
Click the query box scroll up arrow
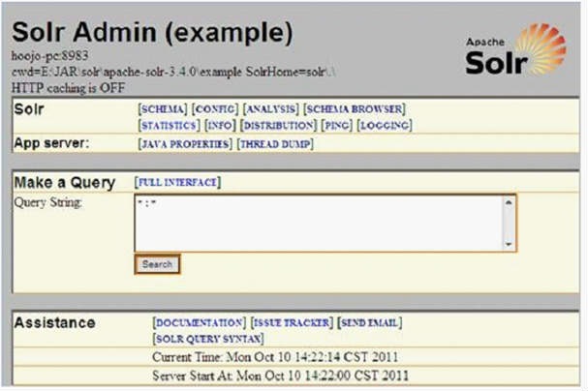pos(509,202)
